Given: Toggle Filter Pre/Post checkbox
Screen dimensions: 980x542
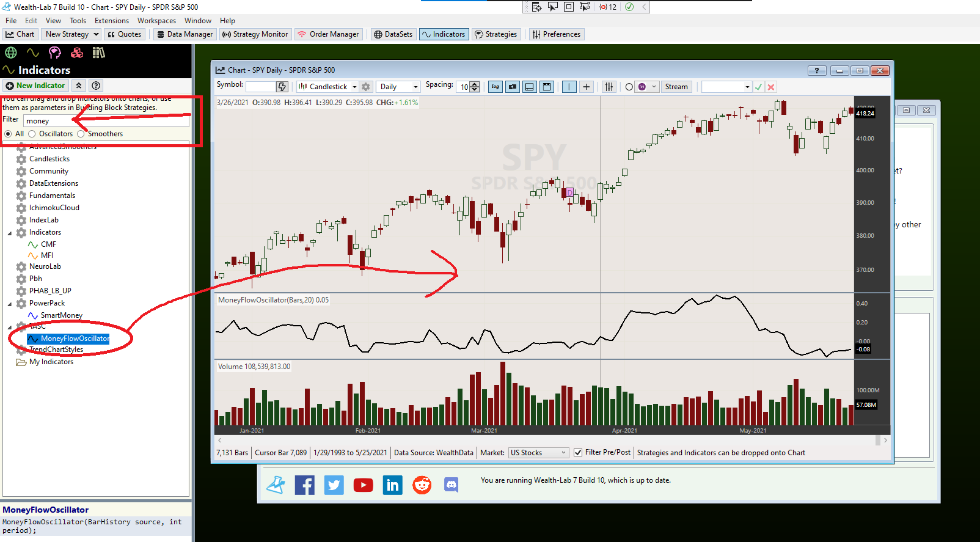Looking at the screenshot, I should [x=578, y=453].
